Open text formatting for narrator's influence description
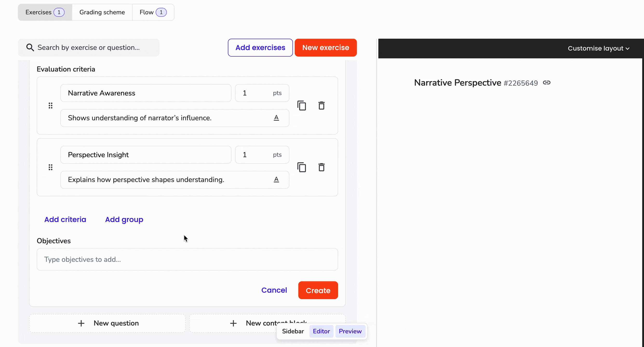This screenshot has width=644, height=347. (276, 118)
